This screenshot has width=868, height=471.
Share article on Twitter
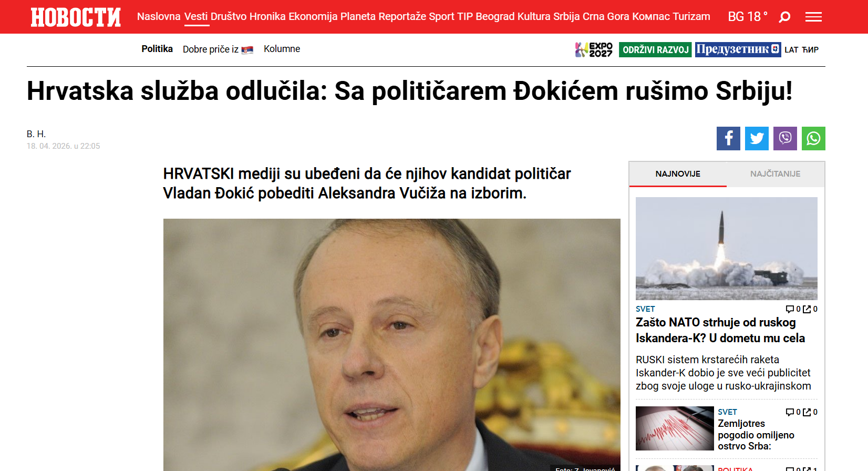tap(757, 138)
